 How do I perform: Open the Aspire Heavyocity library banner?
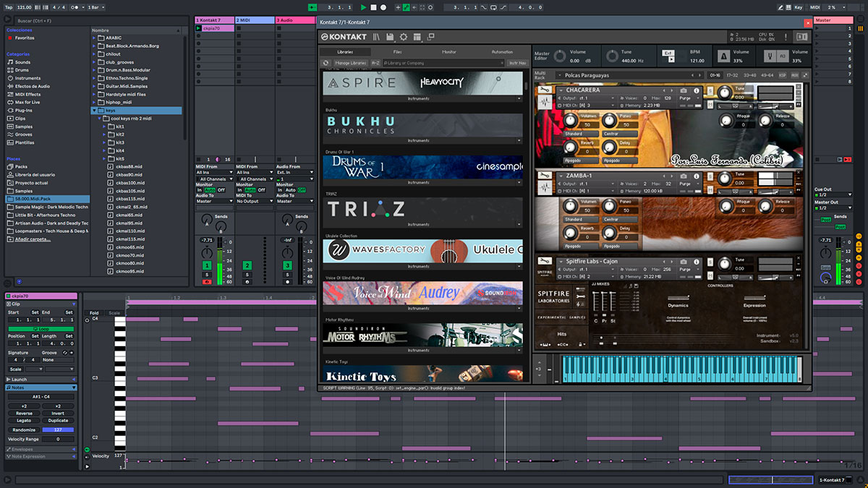[423, 82]
